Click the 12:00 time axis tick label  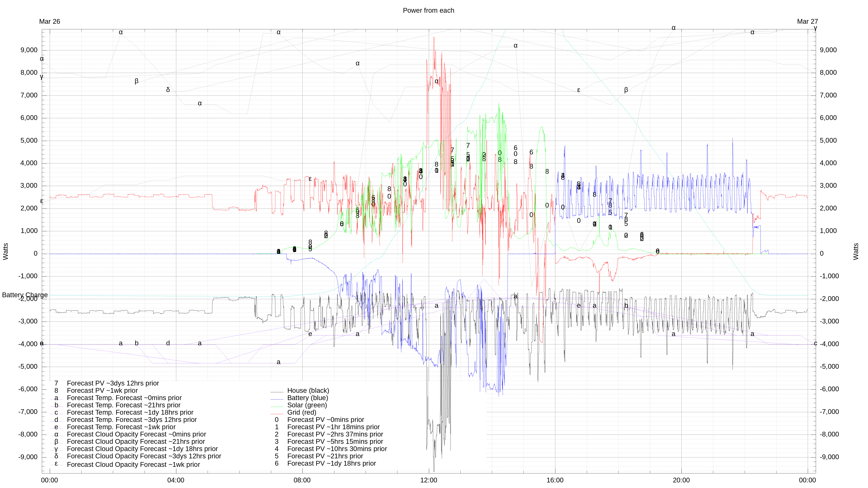[428, 480]
